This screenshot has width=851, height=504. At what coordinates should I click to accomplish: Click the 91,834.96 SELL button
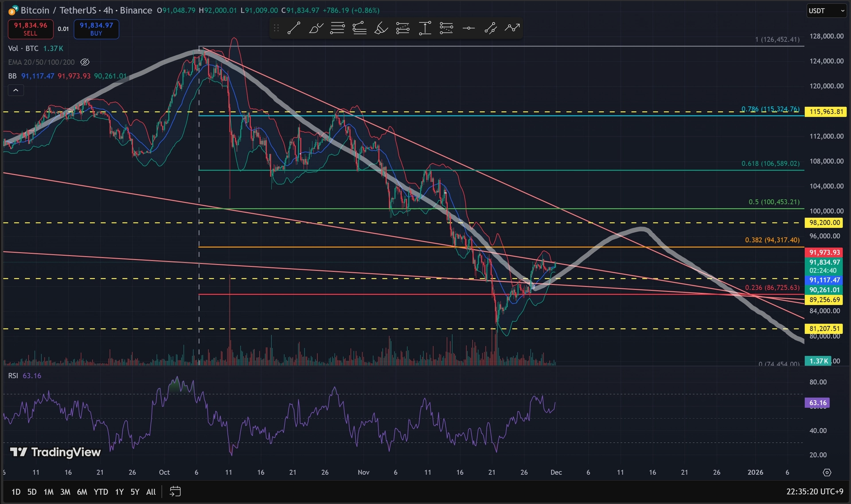tap(31, 29)
